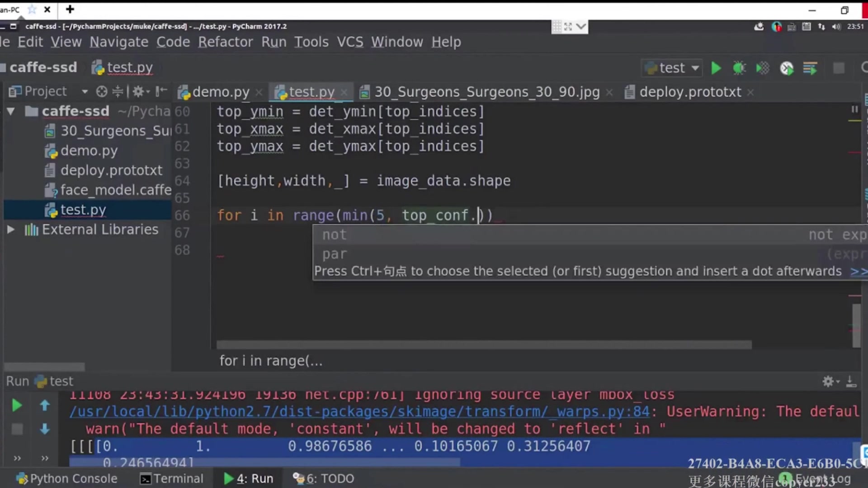This screenshot has height=488, width=868.
Task: Select test.py in project tree
Action: click(x=75, y=210)
